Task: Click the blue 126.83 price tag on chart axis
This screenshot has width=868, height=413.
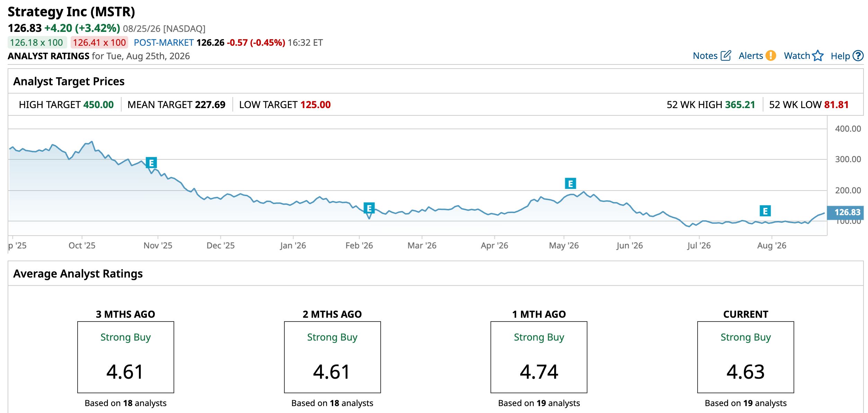Action: [845, 212]
